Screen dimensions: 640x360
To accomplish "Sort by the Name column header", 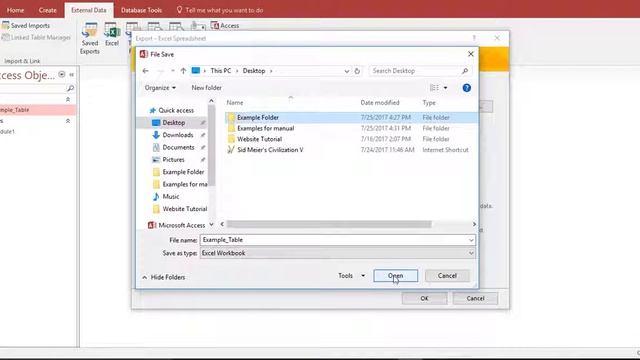I will (x=235, y=102).
